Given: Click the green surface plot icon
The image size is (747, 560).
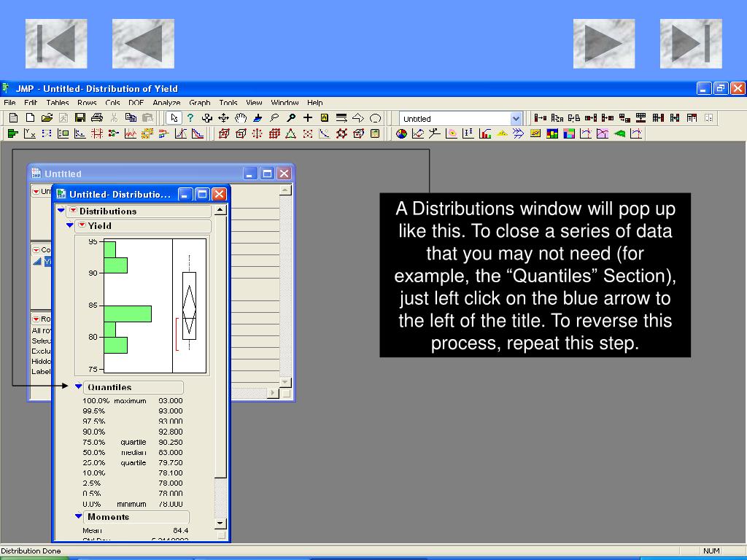Looking at the screenshot, I should tap(619, 134).
